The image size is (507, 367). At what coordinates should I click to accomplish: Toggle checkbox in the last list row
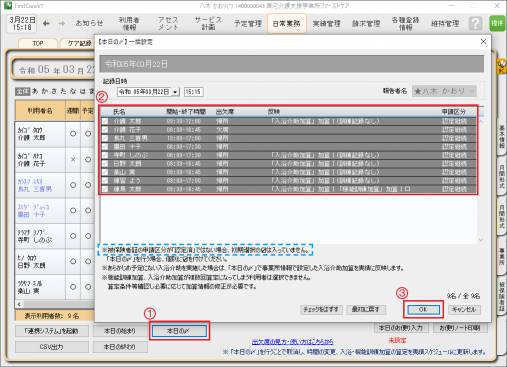pos(105,189)
